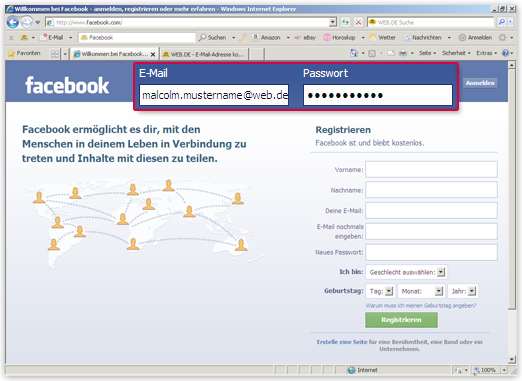The width and height of the screenshot is (522, 381).
Task: Open the Tag birthday dropdown
Action: [x=380, y=291]
